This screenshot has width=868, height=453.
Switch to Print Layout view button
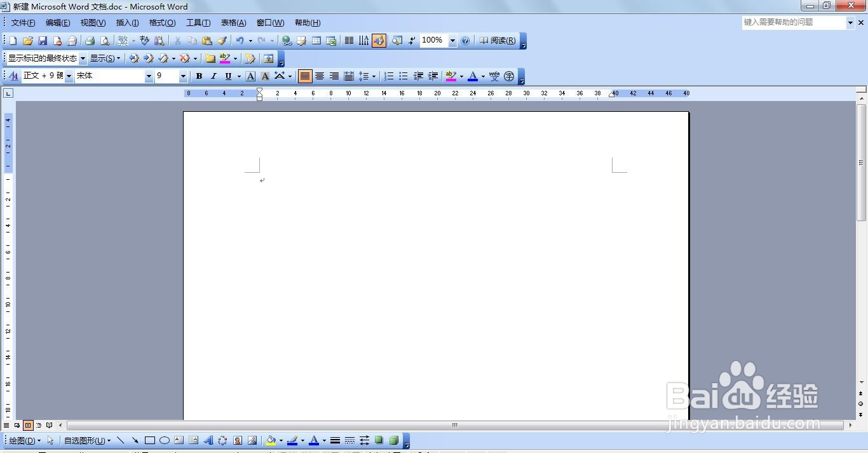pyautogui.click(x=28, y=425)
